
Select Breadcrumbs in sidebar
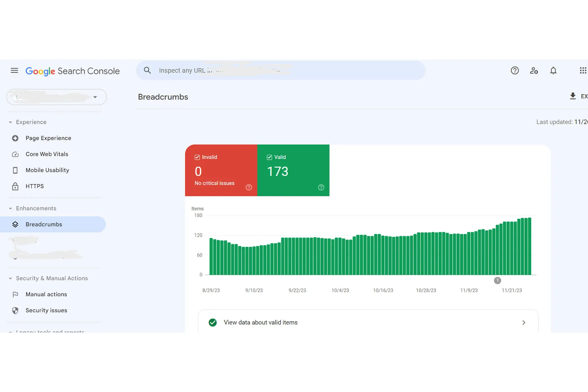click(x=53, y=224)
